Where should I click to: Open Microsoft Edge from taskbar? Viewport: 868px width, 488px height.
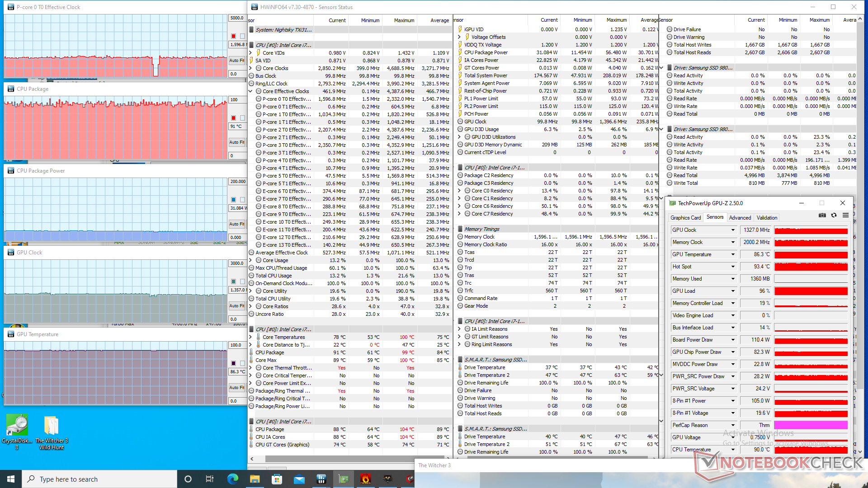point(233,479)
